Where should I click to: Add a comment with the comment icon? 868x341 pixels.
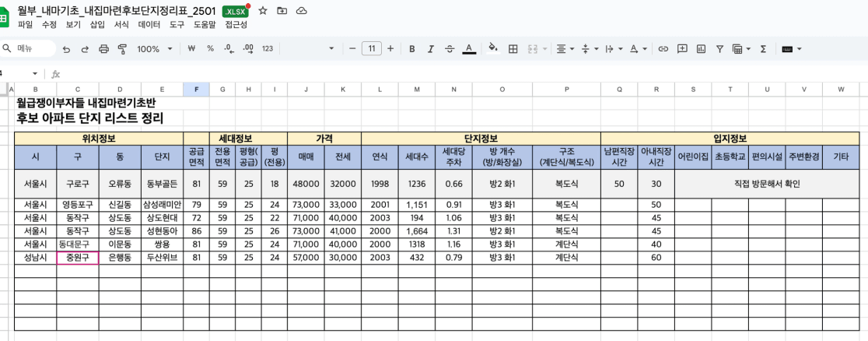pos(683,49)
